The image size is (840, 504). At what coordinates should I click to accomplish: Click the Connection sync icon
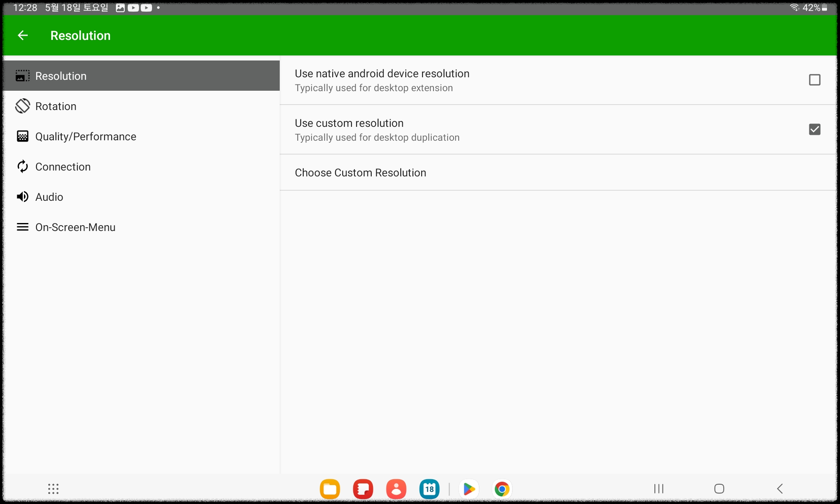click(x=23, y=167)
